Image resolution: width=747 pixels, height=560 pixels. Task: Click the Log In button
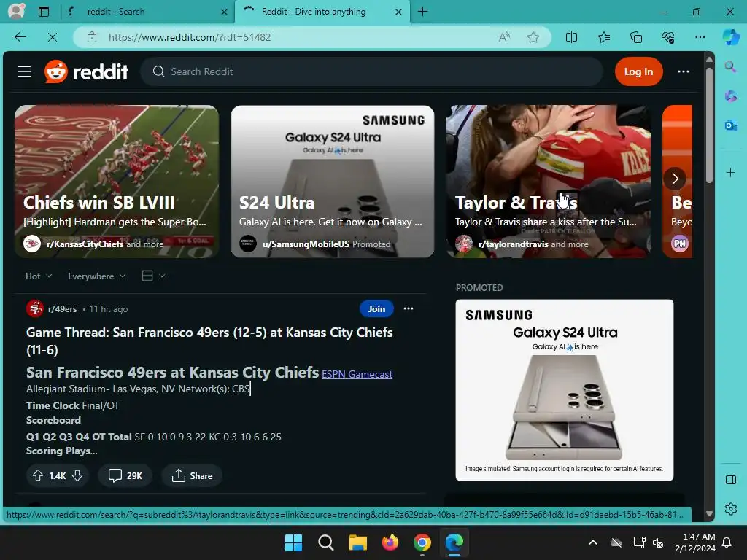click(x=638, y=71)
